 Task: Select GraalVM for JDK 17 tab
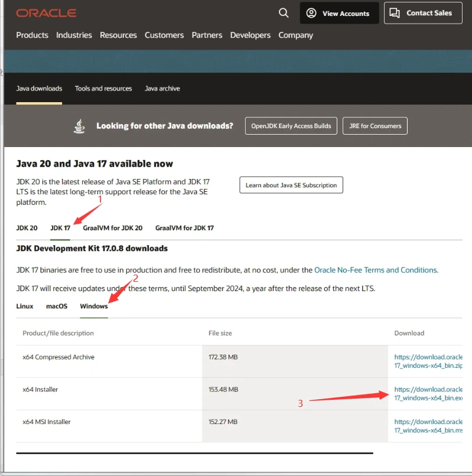[x=185, y=228]
